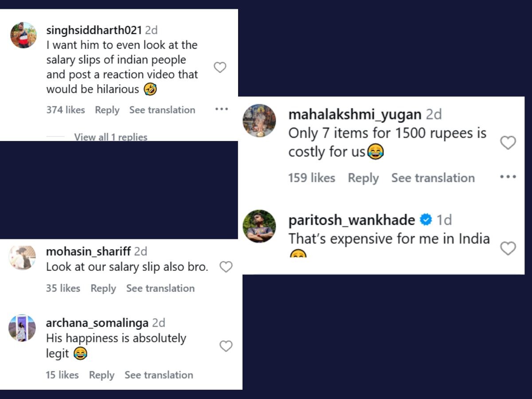Tap heart on mohasin_shariff's comment

coord(226,267)
